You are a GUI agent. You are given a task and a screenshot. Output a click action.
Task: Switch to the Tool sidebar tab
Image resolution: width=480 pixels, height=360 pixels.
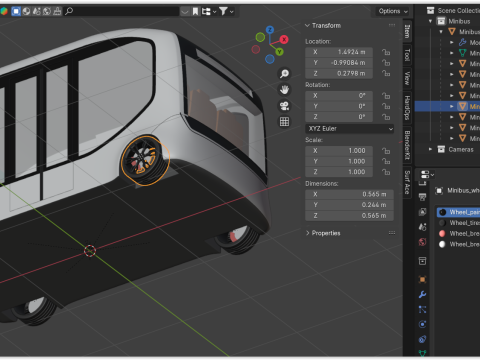point(407,55)
